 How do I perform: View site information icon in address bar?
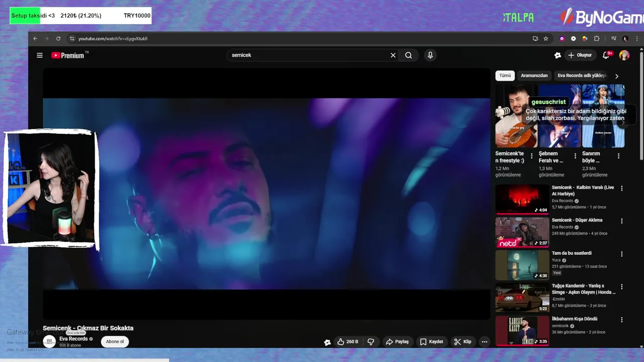coord(72,39)
